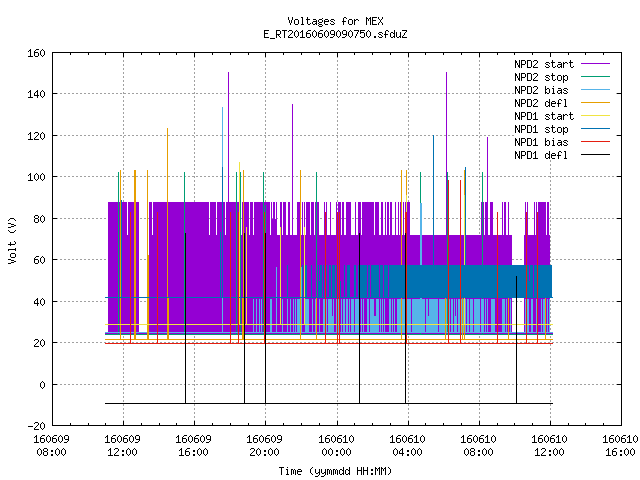The height and width of the screenshot is (480, 640).
Task: Click the yellow NPD1 start legend line
Action: [595, 116]
